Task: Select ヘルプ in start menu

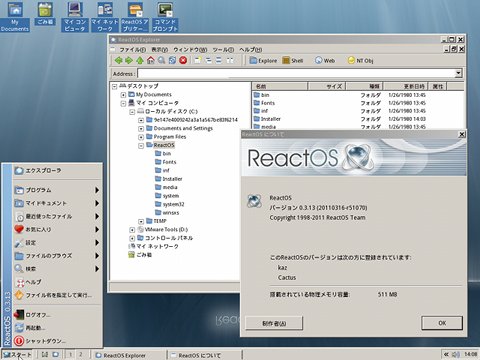Action: click(57, 282)
